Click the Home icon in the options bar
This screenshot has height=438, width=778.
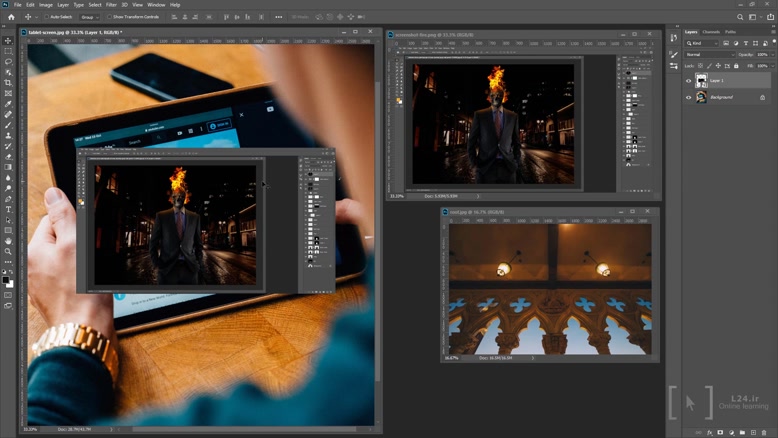tap(11, 17)
